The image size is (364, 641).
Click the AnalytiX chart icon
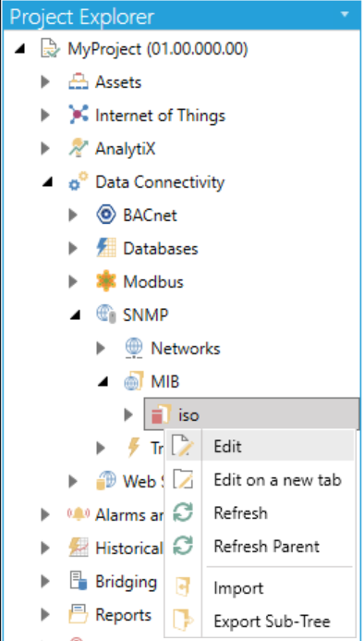coord(78,148)
